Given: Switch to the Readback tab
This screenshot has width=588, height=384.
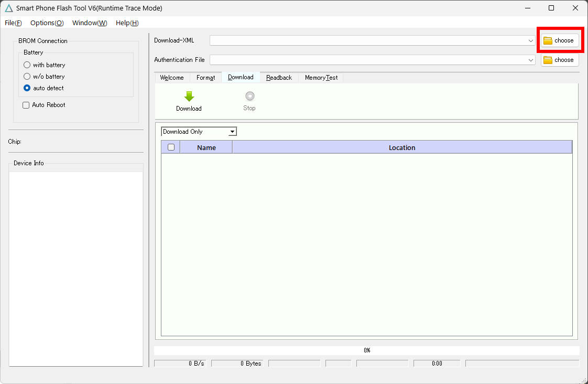Looking at the screenshot, I should click(279, 78).
